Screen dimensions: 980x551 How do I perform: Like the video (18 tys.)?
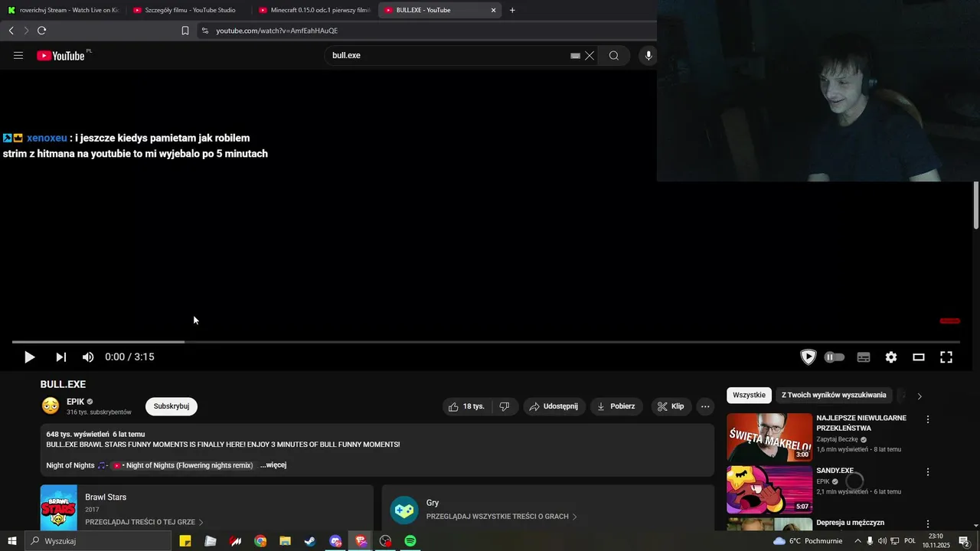[x=467, y=406]
